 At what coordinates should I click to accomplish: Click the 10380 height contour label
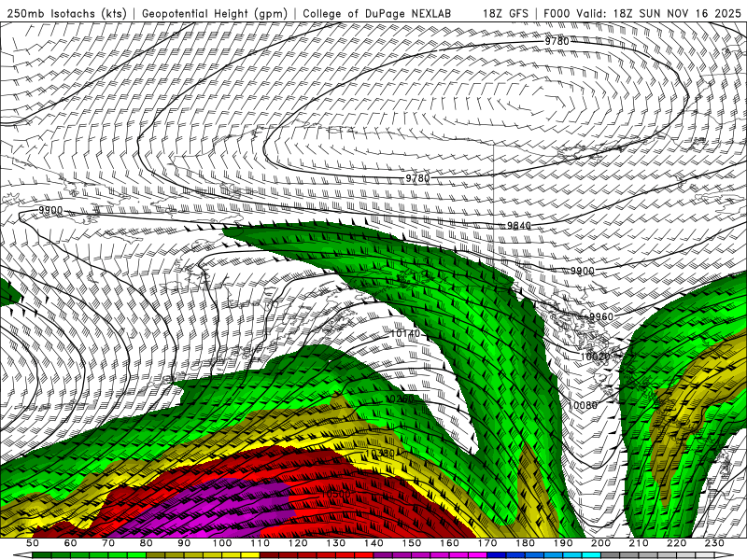(x=381, y=454)
